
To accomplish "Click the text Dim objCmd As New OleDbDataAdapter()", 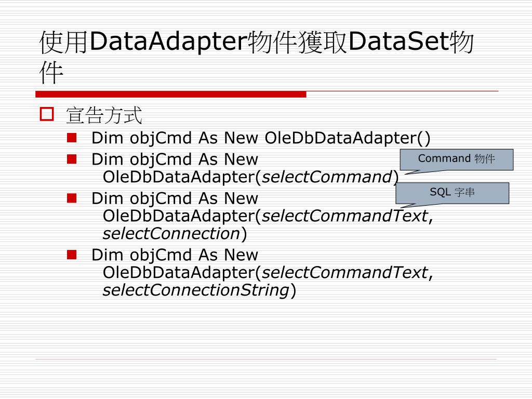I will [261, 138].
